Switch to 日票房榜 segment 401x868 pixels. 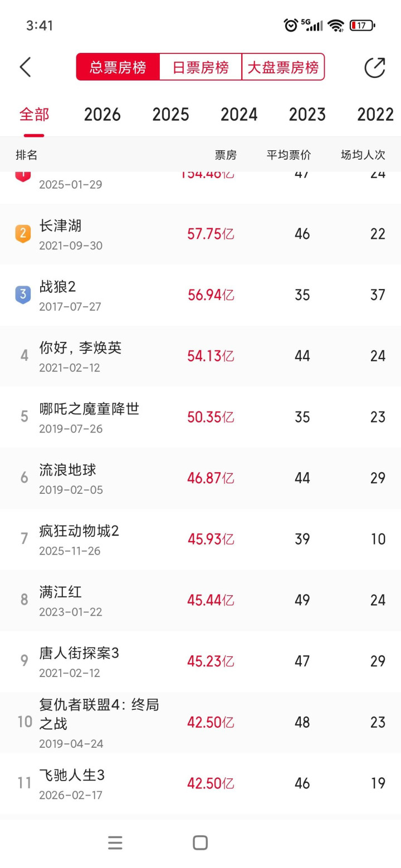(200, 67)
